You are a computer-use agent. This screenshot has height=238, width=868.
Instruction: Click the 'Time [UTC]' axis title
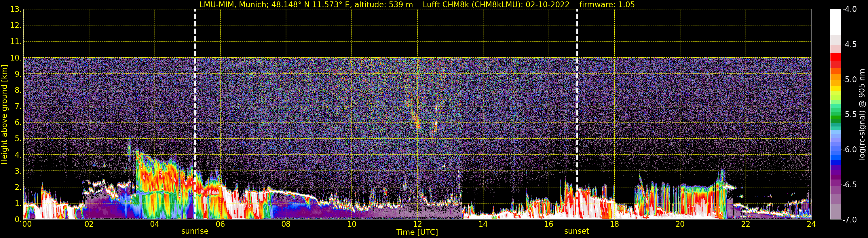point(417,232)
